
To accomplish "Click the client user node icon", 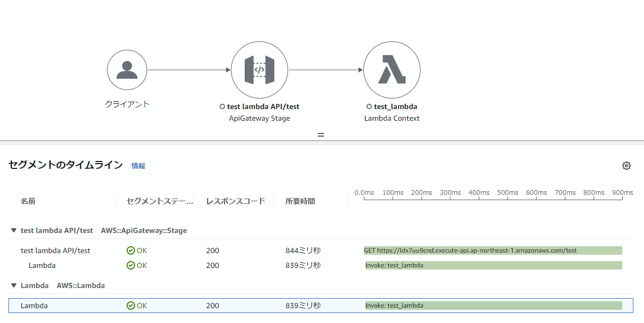I will click(x=127, y=70).
